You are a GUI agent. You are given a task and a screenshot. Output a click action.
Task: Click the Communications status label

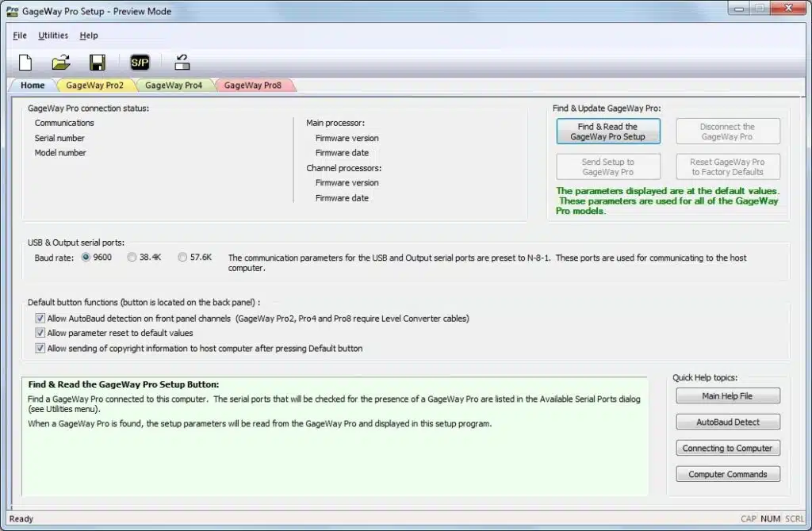pyautogui.click(x=64, y=123)
